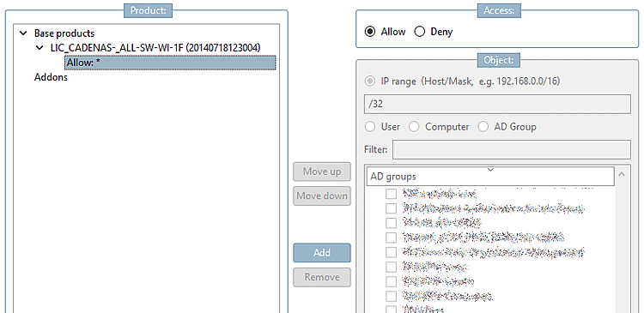644x313 pixels.
Task: Check the first AD group checkbox
Action: pos(391,194)
